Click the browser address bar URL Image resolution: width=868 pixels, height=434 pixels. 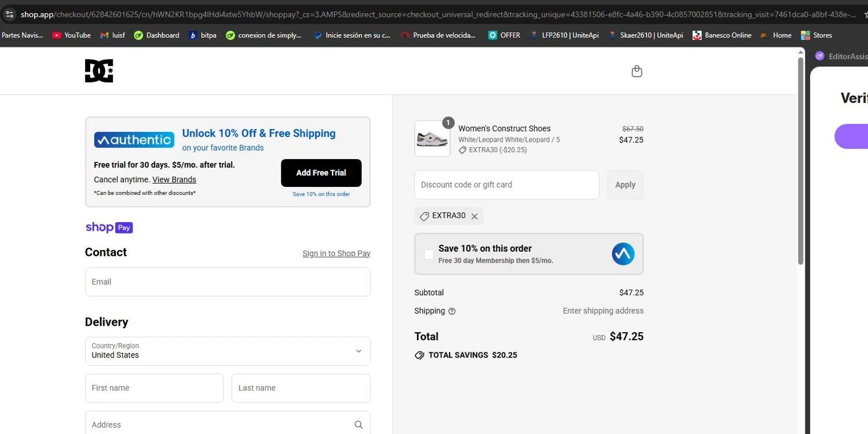[438, 14]
